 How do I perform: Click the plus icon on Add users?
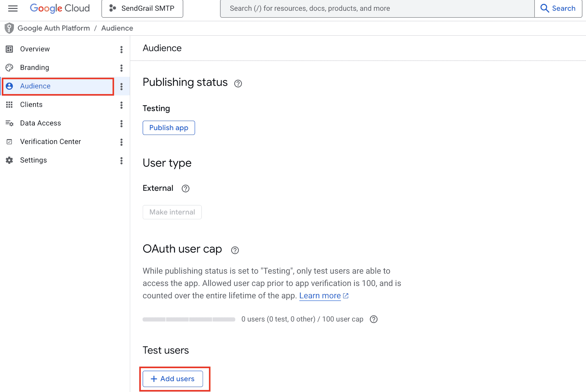[154, 379]
